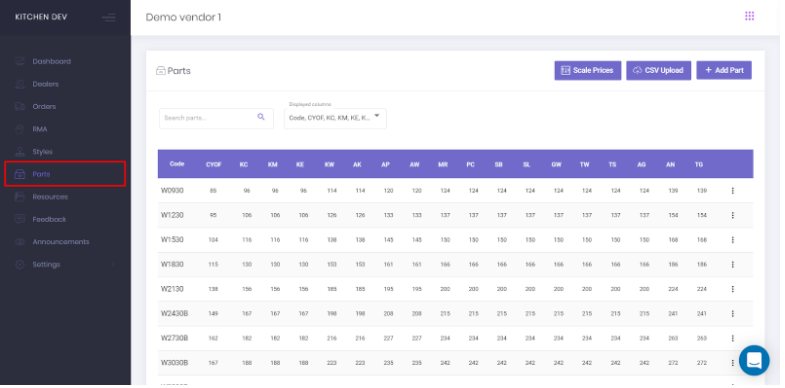Click the PC column header
The height and width of the screenshot is (388, 785).
471,164
